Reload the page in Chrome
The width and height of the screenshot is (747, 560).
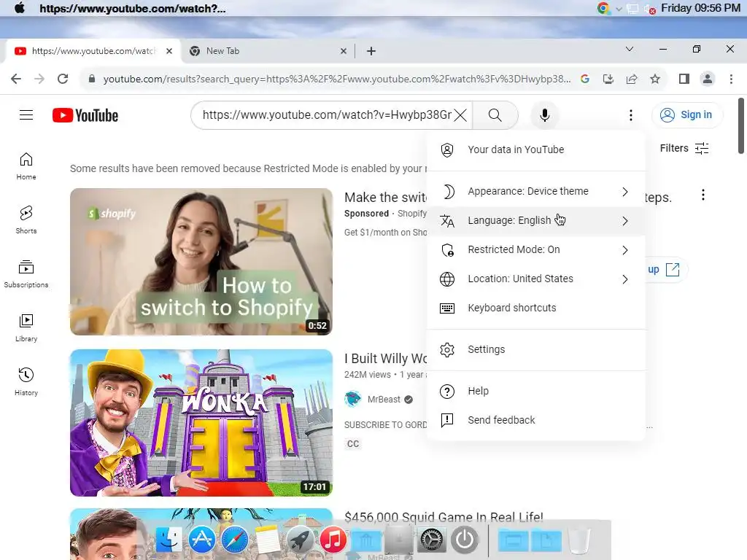pos(63,79)
